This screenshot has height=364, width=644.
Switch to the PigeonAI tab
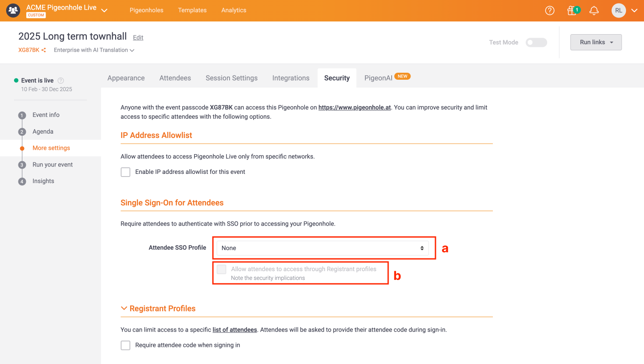379,78
